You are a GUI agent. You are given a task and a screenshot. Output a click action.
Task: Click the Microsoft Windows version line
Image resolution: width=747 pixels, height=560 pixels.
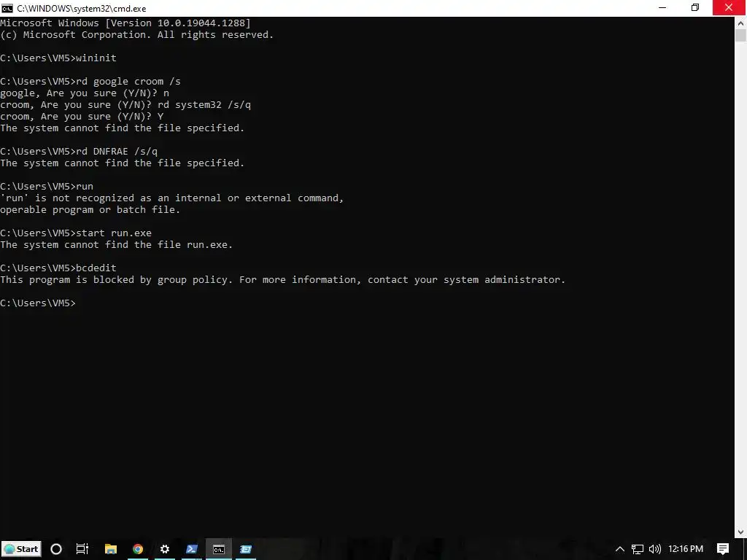point(125,23)
